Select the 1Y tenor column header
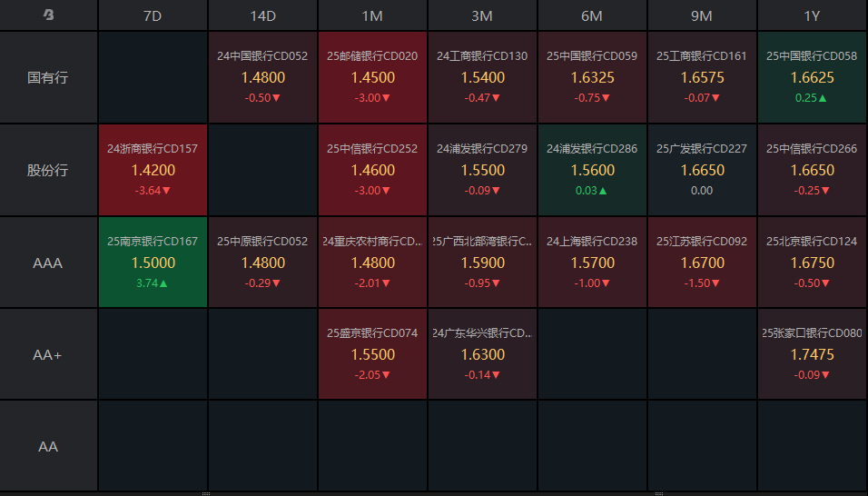The width and height of the screenshot is (868, 496). click(812, 15)
